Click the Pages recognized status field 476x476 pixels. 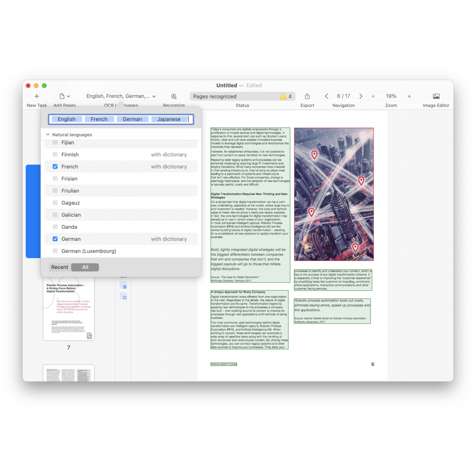click(242, 96)
